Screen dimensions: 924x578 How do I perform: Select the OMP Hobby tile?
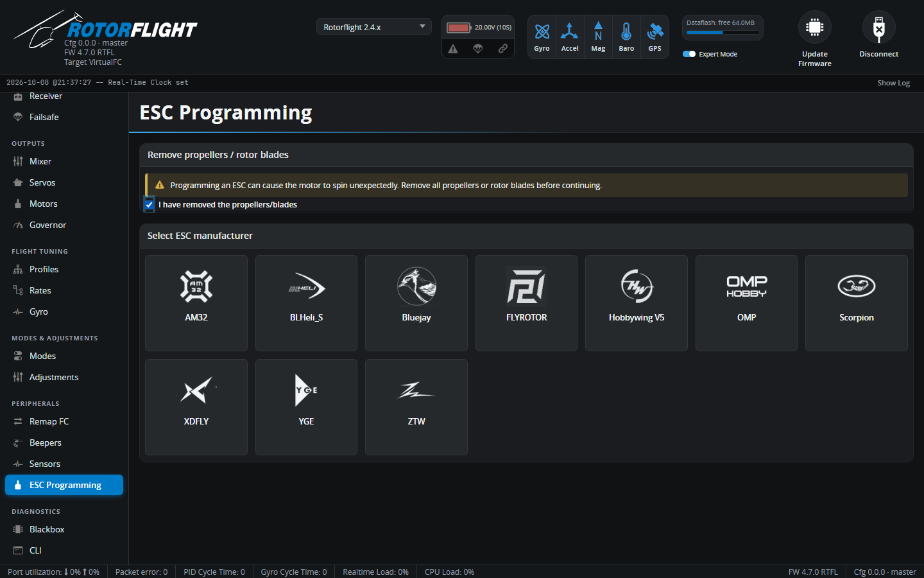(x=746, y=303)
